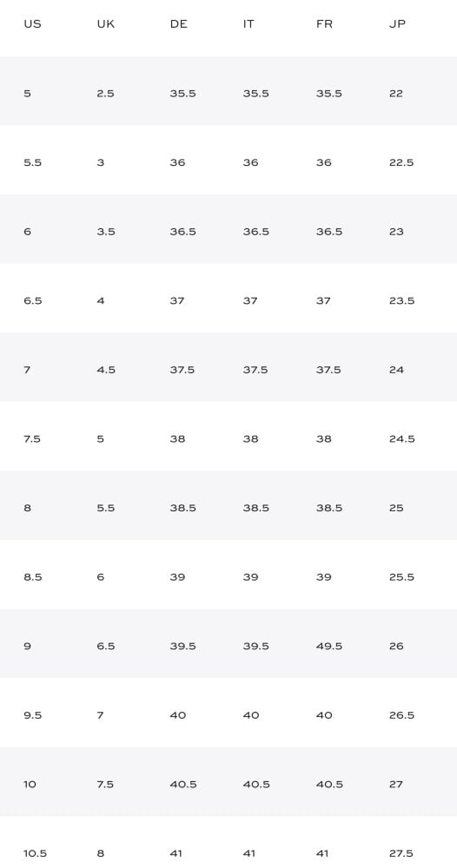
Task: Click the JP column header
Action: [397, 24]
